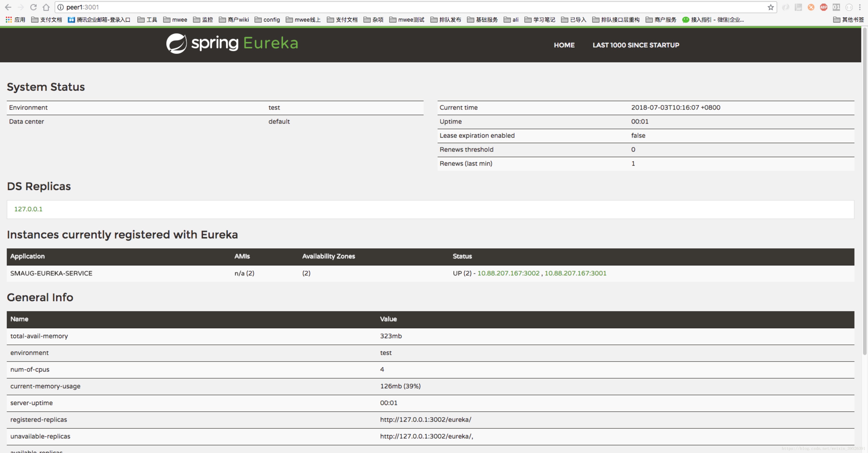Select registered-replicas URL value
The image size is (868, 453).
click(426, 419)
